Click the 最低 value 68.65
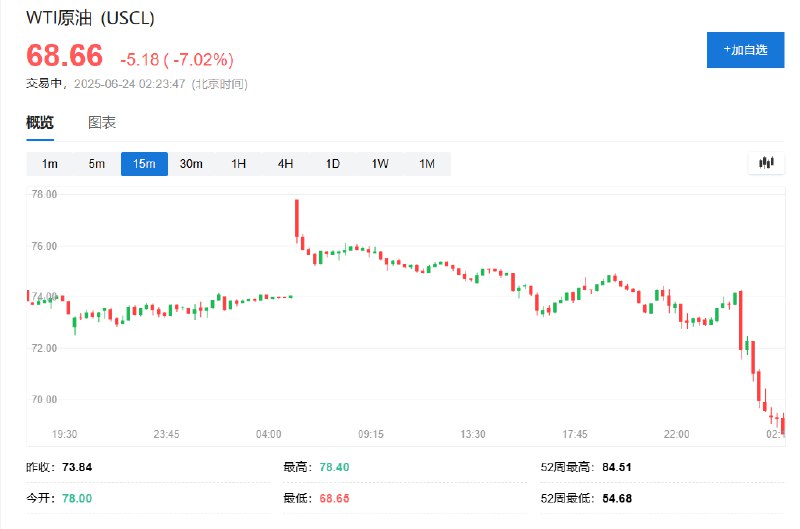 [x=334, y=498]
